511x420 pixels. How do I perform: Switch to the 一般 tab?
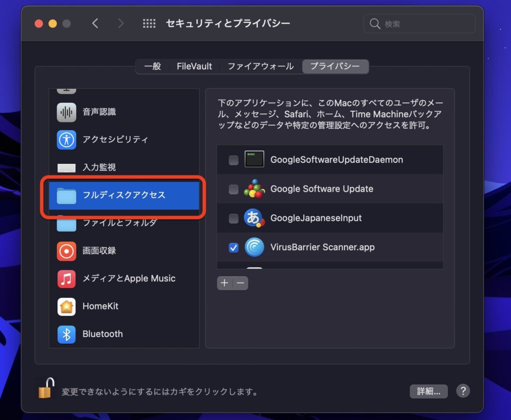[x=153, y=66]
